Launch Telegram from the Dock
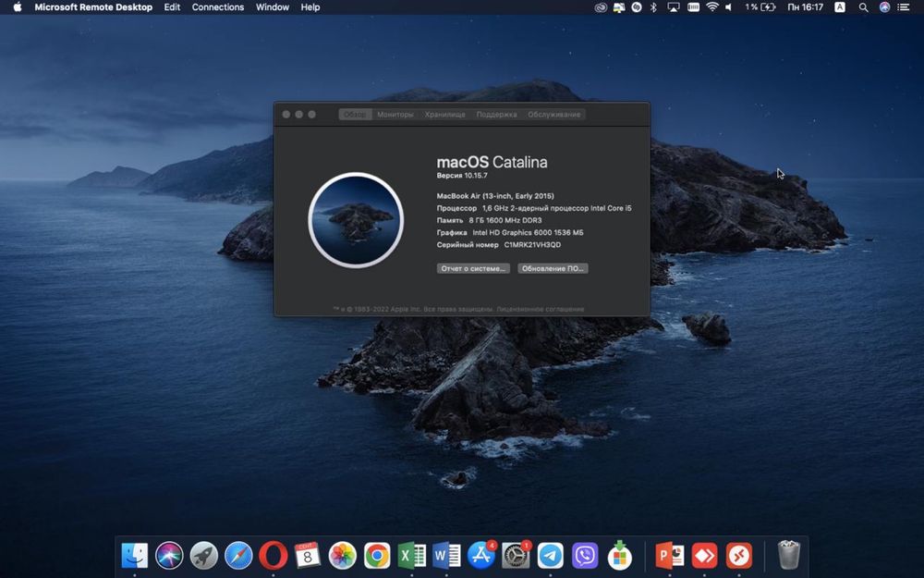Image resolution: width=924 pixels, height=578 pixels. tap(551, 555)
